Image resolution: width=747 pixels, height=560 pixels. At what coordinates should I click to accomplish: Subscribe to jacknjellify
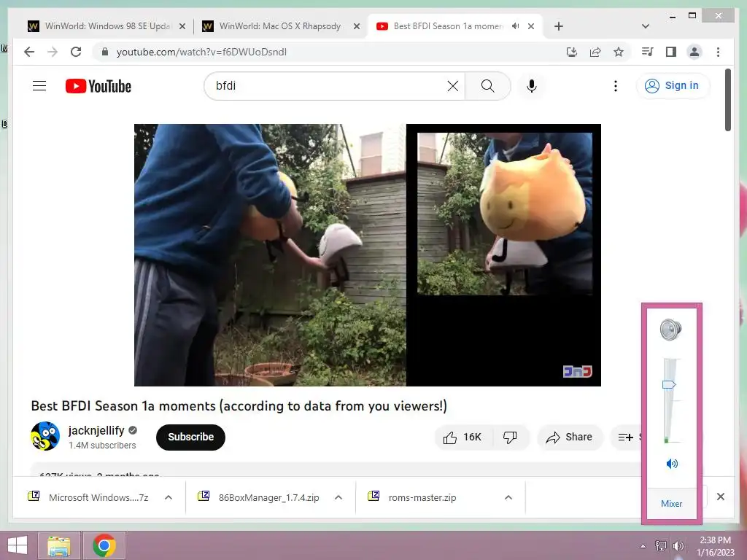[190, 437]
